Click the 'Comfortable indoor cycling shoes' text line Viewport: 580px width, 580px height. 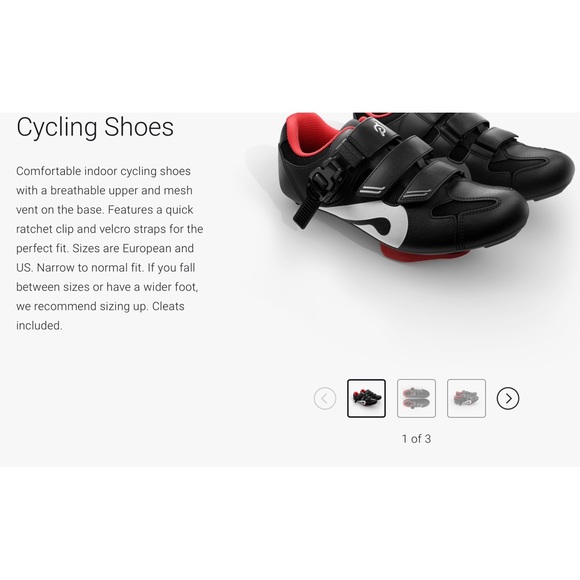[x=104, y=171]
